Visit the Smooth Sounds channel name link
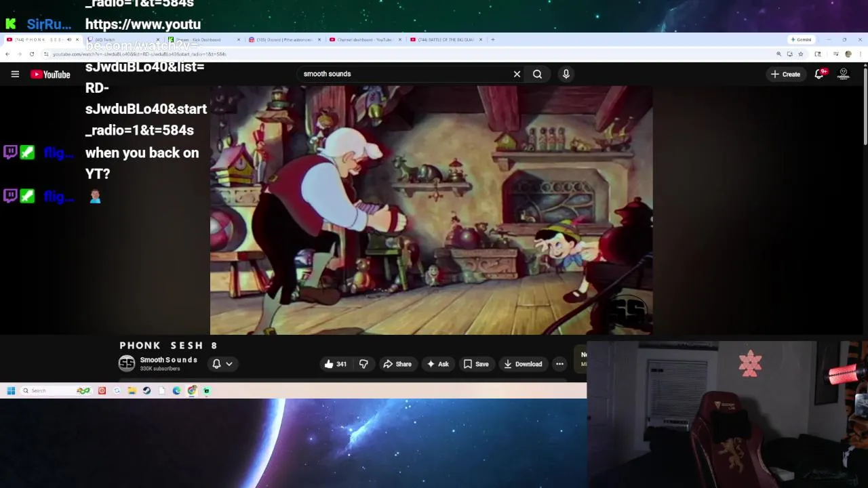The image size is (868, 488). [x=169, y=360]
